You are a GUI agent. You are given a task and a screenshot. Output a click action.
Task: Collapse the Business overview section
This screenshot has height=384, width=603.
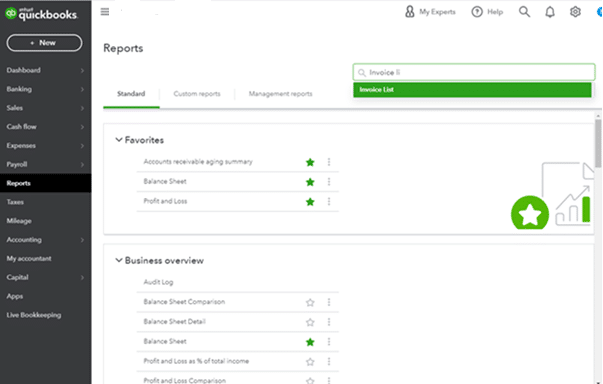(x=119, y=260)
